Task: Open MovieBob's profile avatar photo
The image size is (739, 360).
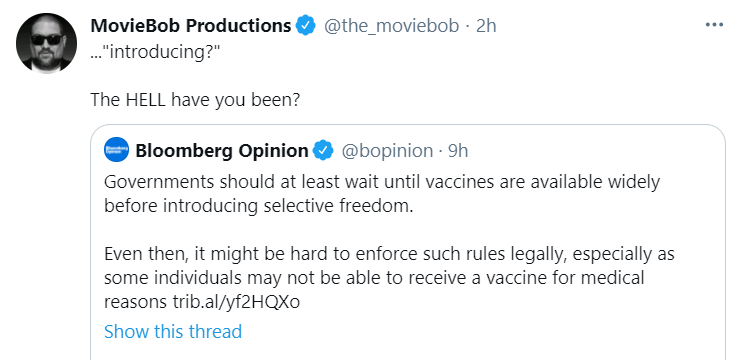Action: 46,43
